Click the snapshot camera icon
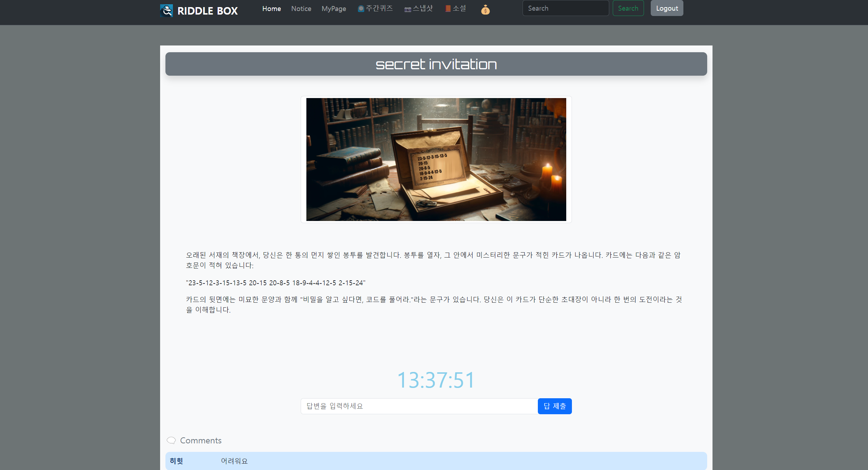 [x=408, y=10]
